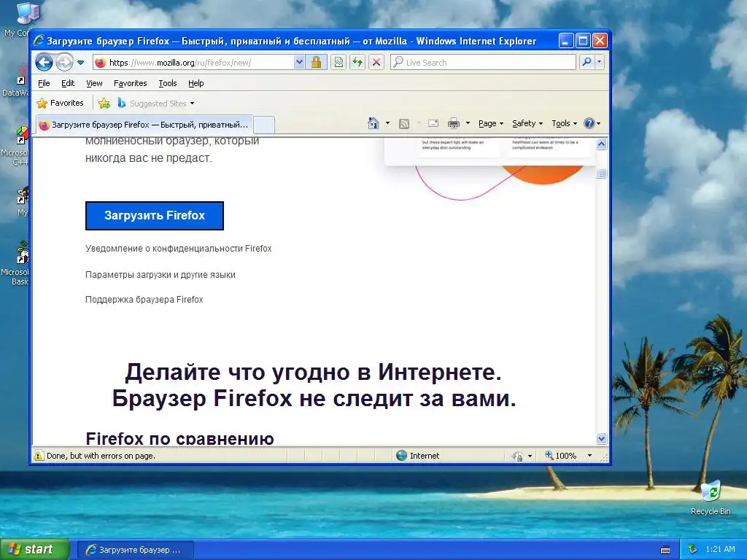Viewport: 747px width, 560px height.
Task: Expand Home button dropdown arrow
Action: coord(387,123)
